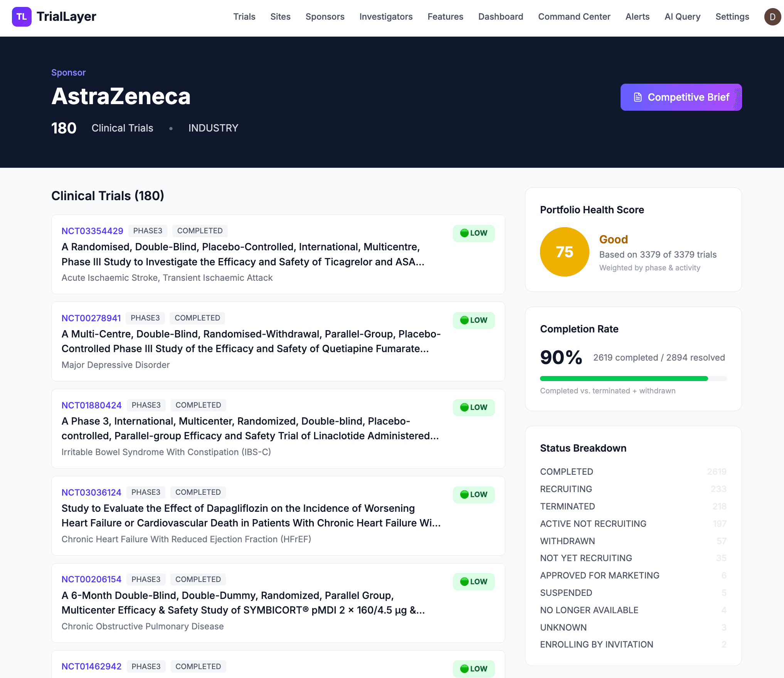The width and height of the screenshot is (784, 678).
Task: Open Settings in the nav bar
Action: 732,17
